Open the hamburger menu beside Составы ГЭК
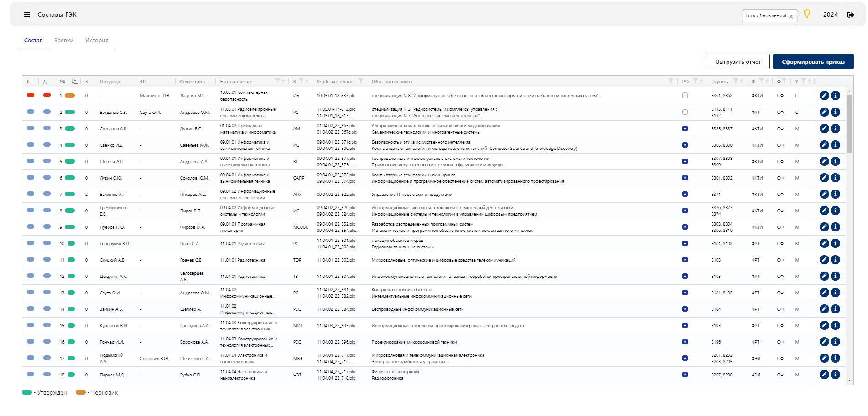This screenshot has height=416, width=868. click(x=27, y=15)
